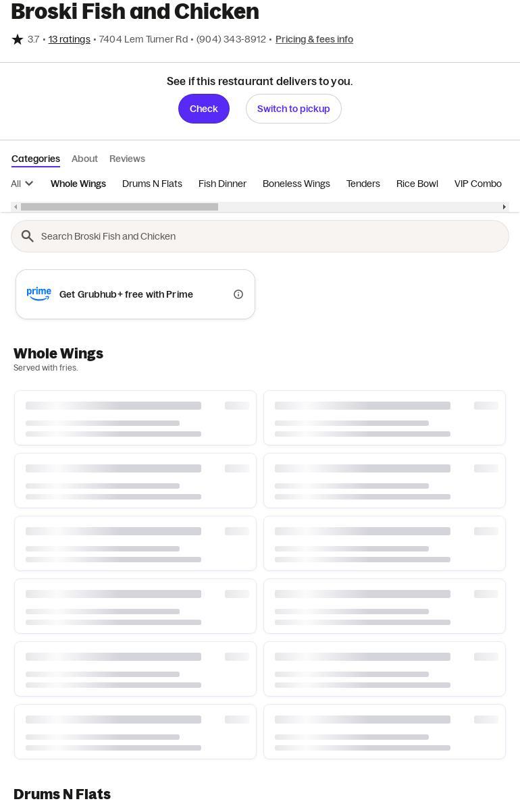
Task: Click the Amazon Prime logo
Action: pyautogui.click(x=39, y=294)
